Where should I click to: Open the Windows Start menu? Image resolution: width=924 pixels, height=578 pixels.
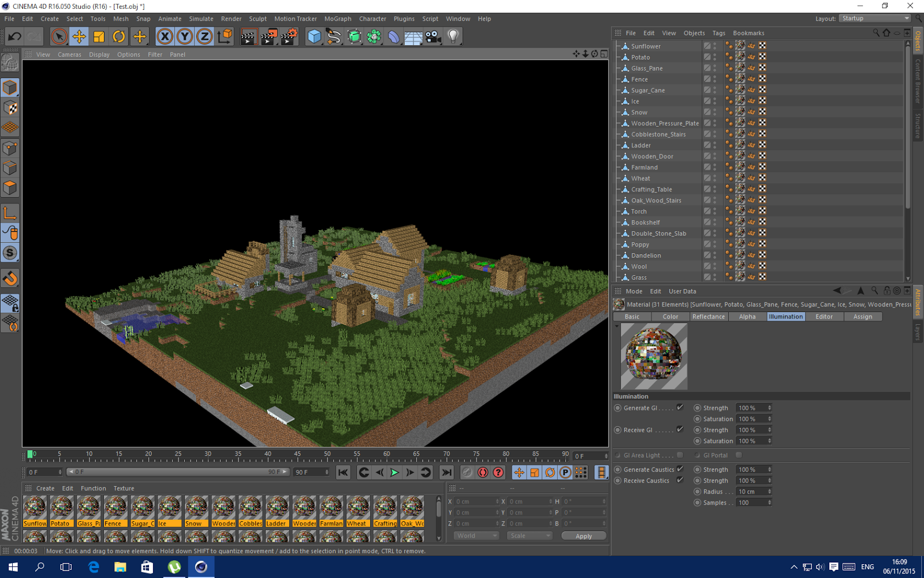point(13,567)
